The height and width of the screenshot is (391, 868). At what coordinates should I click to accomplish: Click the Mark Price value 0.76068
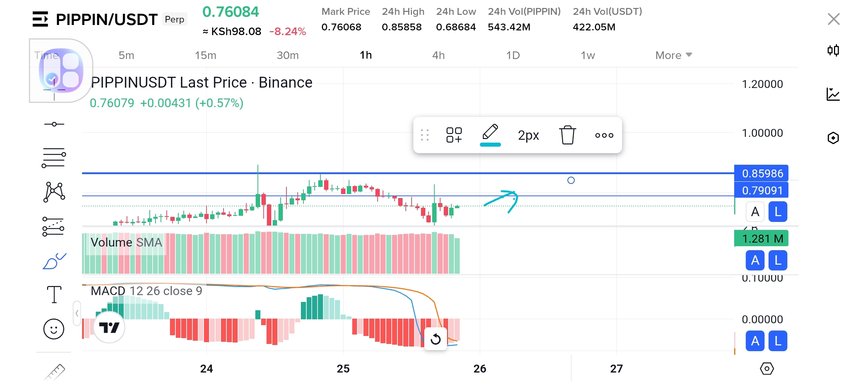coord(341,27)
